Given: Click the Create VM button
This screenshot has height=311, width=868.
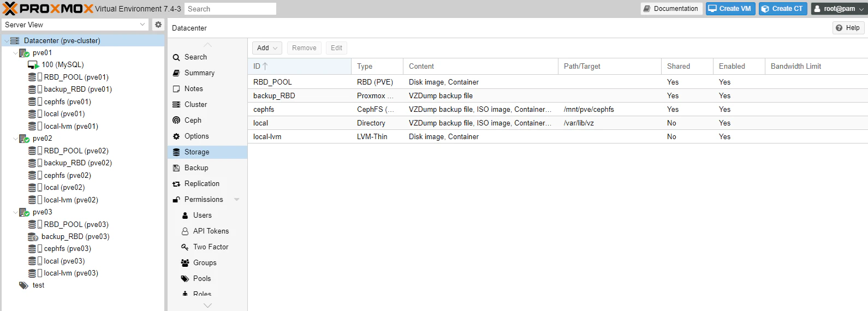Looking at the screenshot, I should click(730, 9).
